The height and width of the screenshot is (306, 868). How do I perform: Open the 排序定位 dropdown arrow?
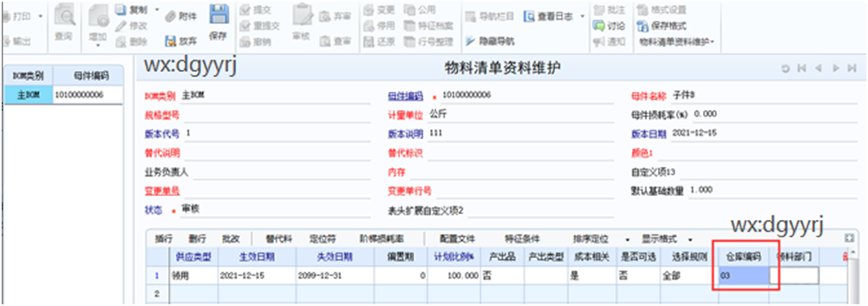point(627,240)
